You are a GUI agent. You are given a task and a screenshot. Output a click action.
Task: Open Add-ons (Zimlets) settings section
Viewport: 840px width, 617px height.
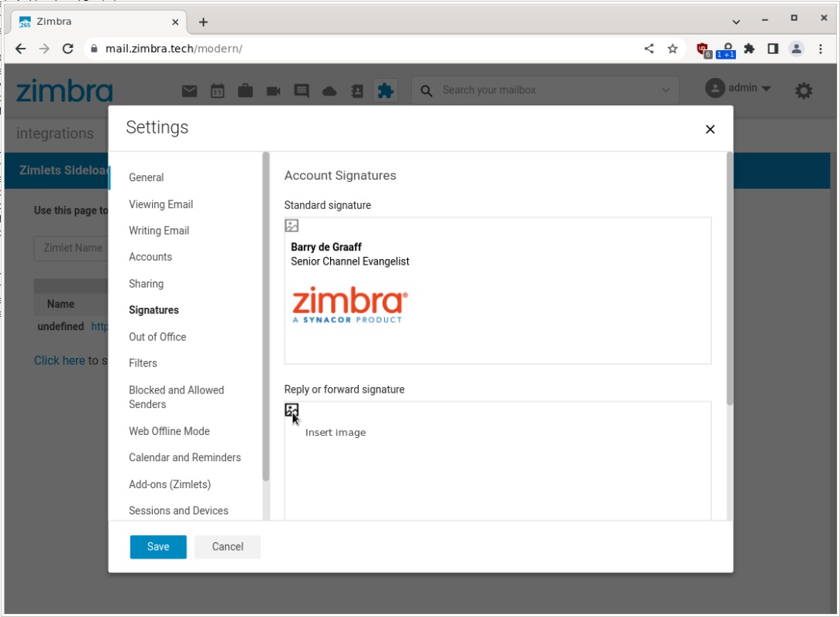click(170, 484)
